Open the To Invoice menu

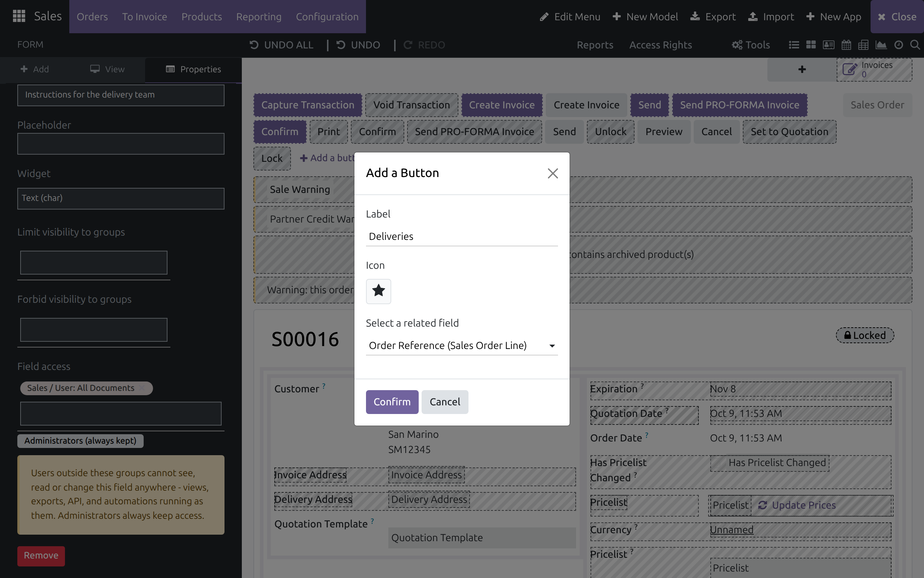[x=144, y=17]
